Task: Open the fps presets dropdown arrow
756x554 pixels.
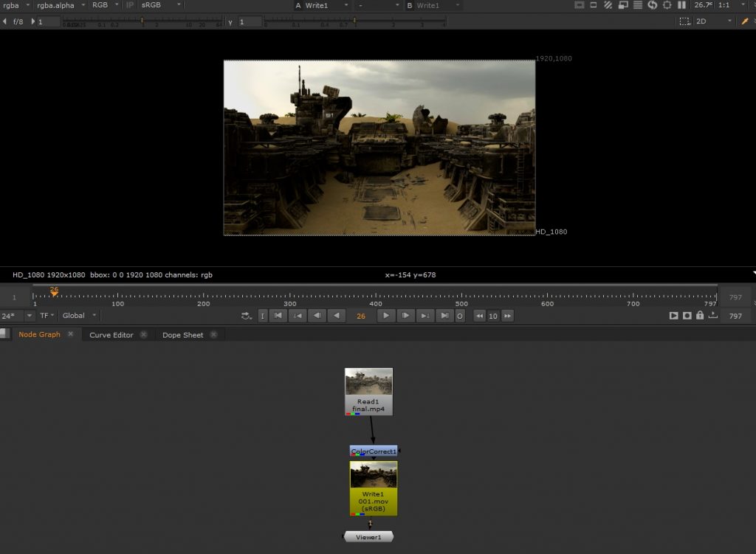Action: (30, 316)
